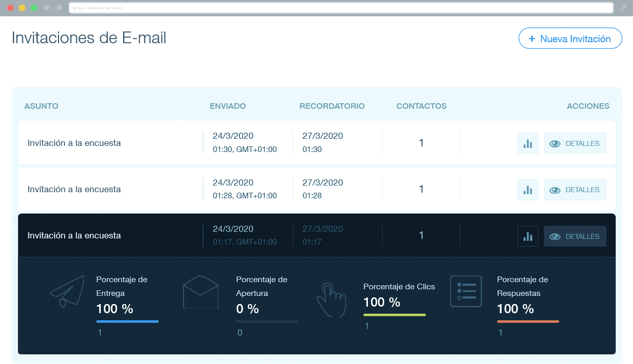
Task: Show details of the 01:28 invitation
Action: tap(575, 190)
